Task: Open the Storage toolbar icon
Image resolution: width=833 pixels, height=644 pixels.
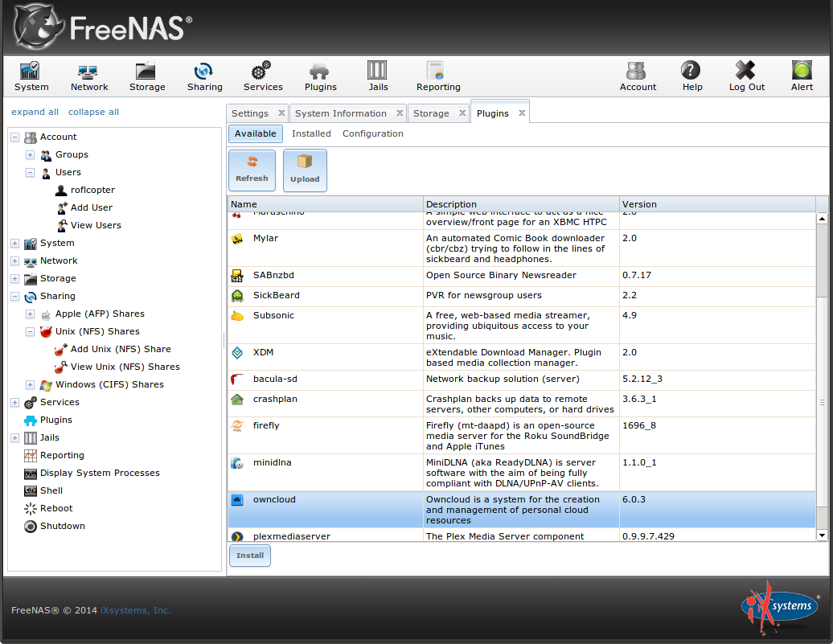Action: (x=147, y=76)
